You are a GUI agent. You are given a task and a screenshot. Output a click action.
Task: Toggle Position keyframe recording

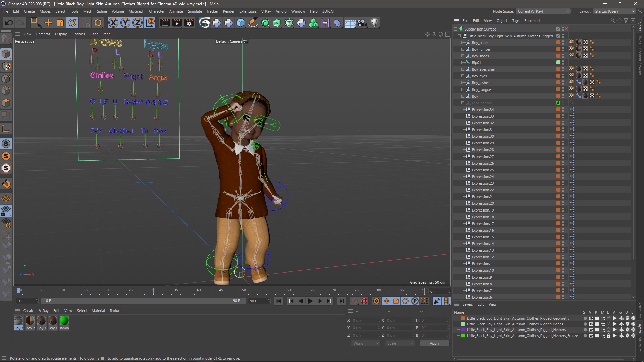point(387,301)
